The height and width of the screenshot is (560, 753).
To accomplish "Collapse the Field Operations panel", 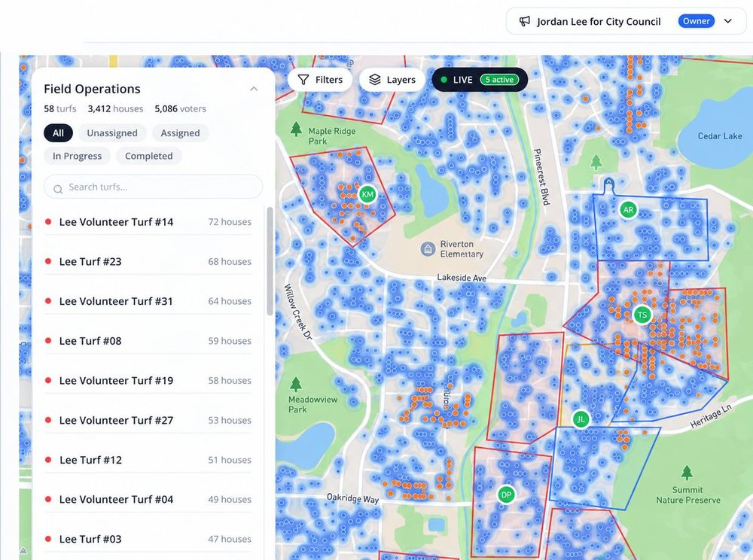I will [x=254, y=89].
